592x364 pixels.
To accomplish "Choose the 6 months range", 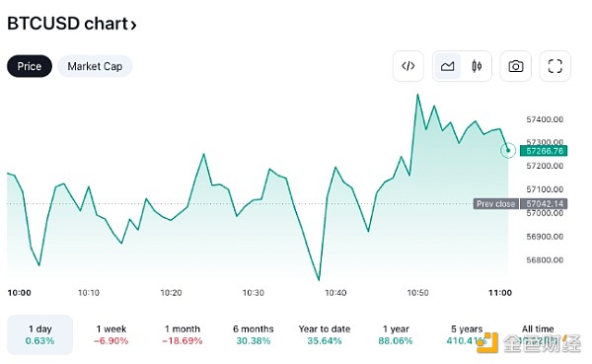I will click(x=254, y=334).
